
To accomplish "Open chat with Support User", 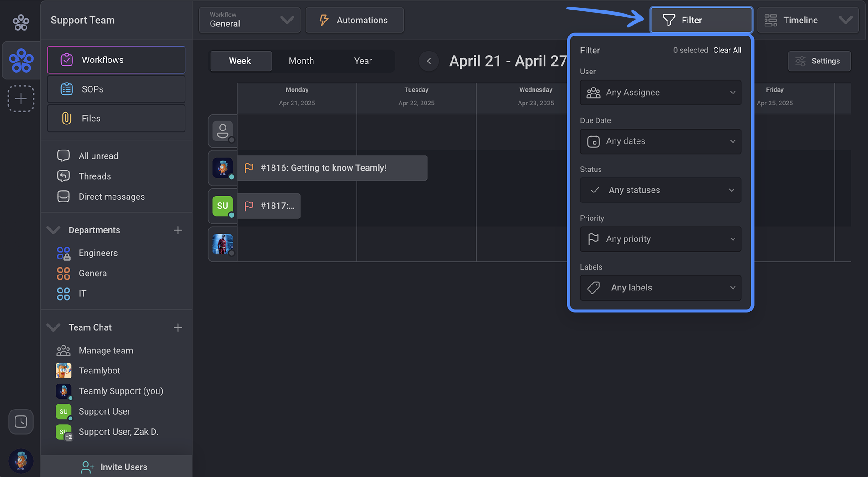I will [x=104, y=411].
